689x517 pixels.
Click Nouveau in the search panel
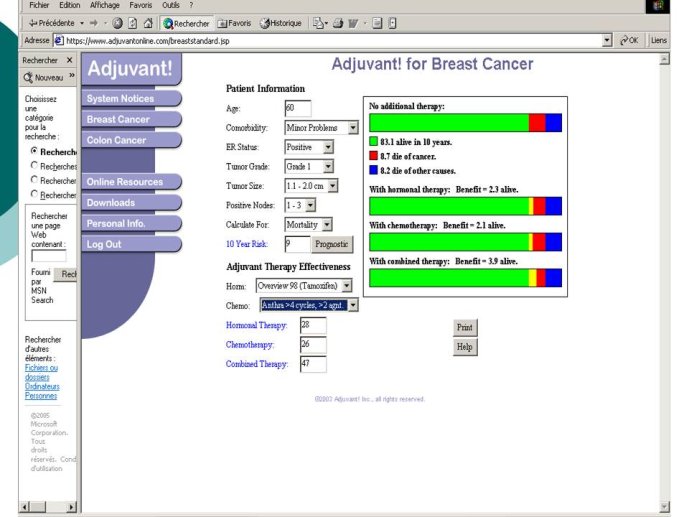coord(43,78)
